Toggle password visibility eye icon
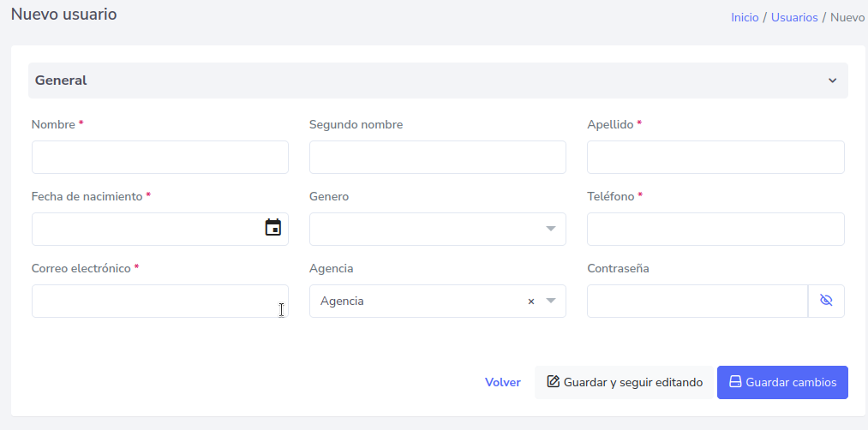 (x=826, y=301)
